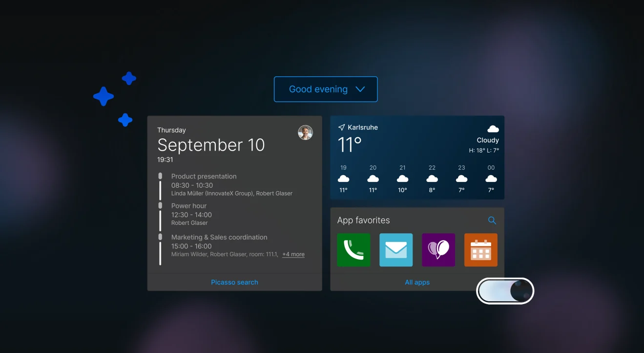This screenshot has height=353, width=644.
Task: Open the Product presentation event
Action: point(204,176)
